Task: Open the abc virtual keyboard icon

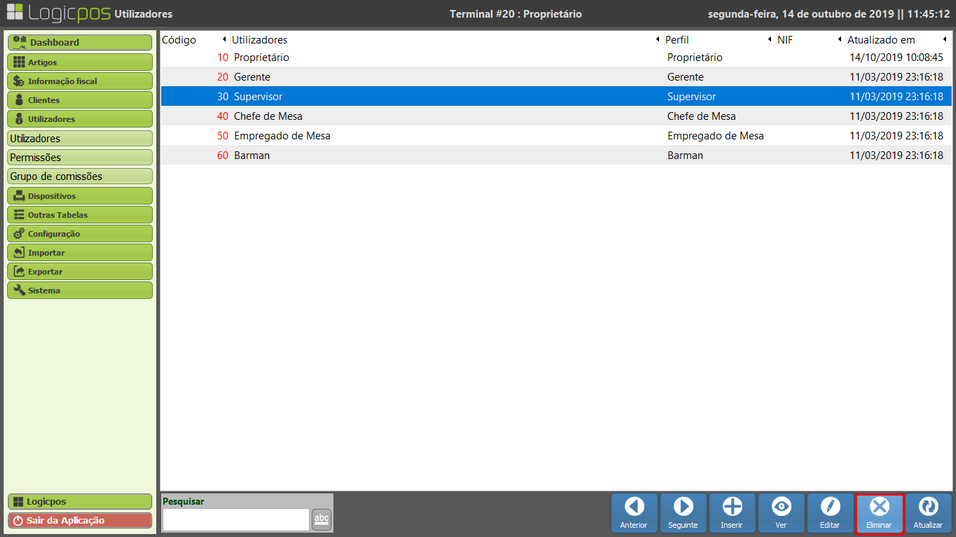Action: click(321, 518)
